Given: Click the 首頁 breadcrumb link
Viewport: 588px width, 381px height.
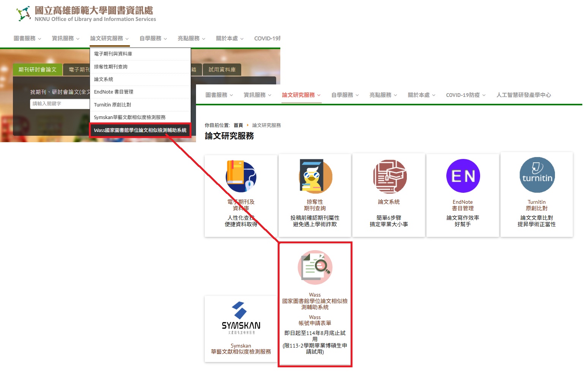Looking at the screenshot, I should pyautogui.click(x=238, y=125).
